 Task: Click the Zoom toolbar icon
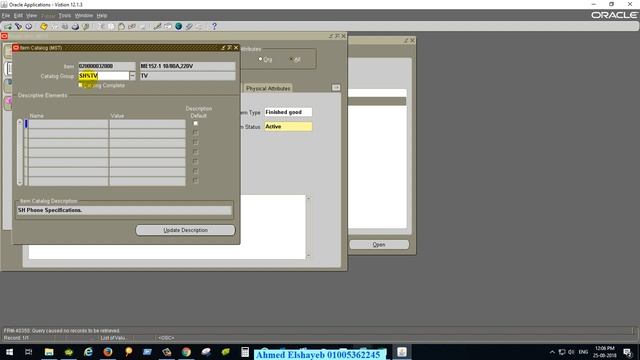168,27
